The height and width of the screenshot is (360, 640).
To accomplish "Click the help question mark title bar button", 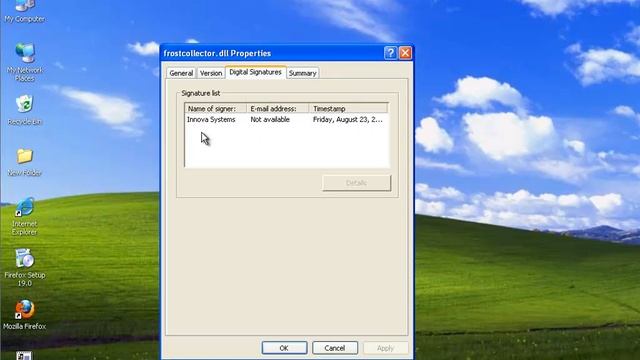I will tap(390, 53).
